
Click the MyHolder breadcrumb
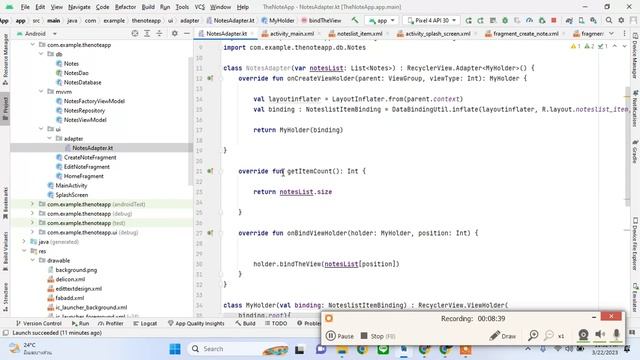[278, 20]
